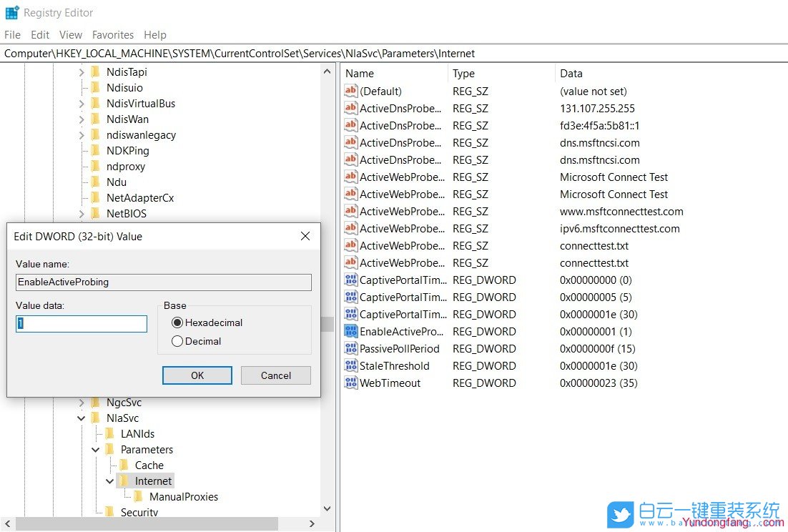Click the (Default) string value icon
The height and width of the screenshot is (532, 788).
coord(350,92)
